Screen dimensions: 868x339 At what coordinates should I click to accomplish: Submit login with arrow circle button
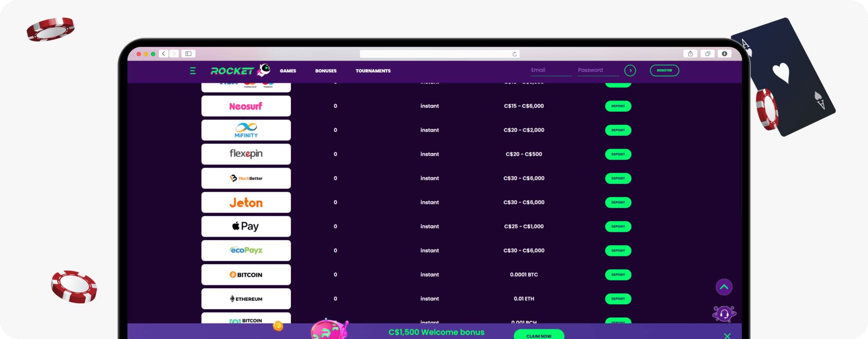click(630, 71)
